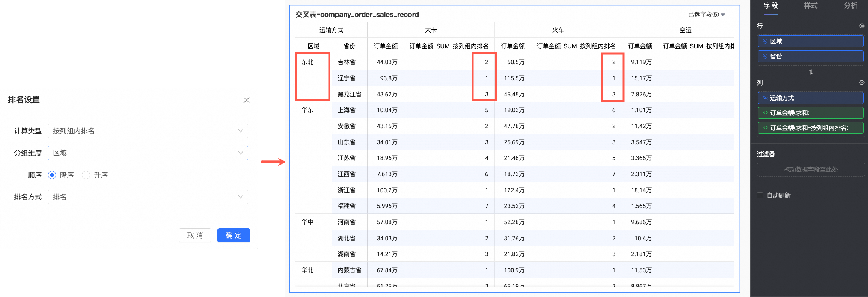Image resolution: width=868 pixels, height=297 pixels.
Task: Click the number icon on 订单金额(求和)
Action: [765, 113]
